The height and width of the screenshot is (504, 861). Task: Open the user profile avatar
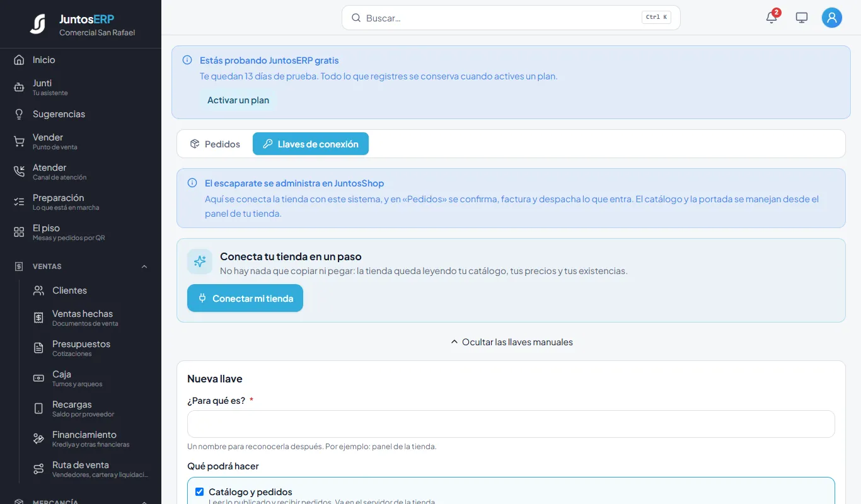tap(832, 18)
